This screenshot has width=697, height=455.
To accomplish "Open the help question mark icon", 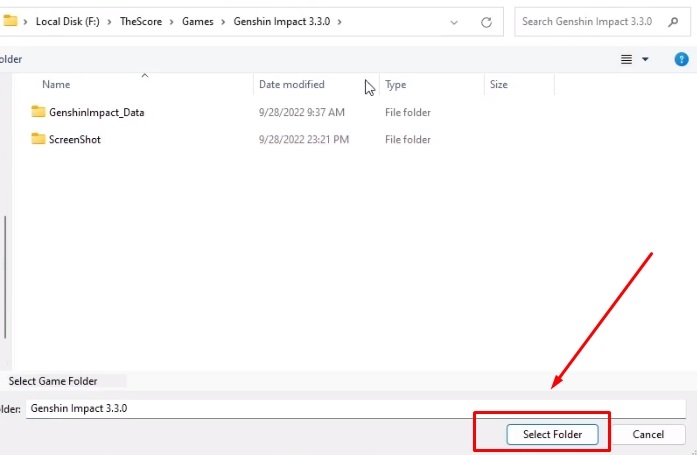I will point(681,59).
